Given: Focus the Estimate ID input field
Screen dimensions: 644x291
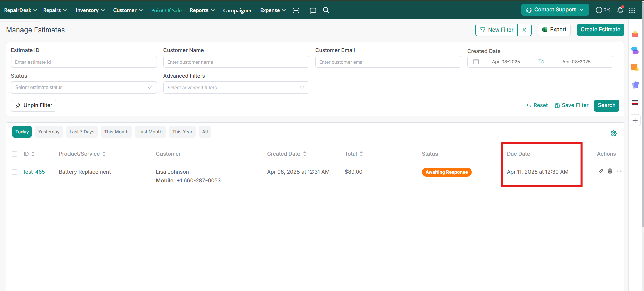Looking at the screenshot, I should pos(84,62).
